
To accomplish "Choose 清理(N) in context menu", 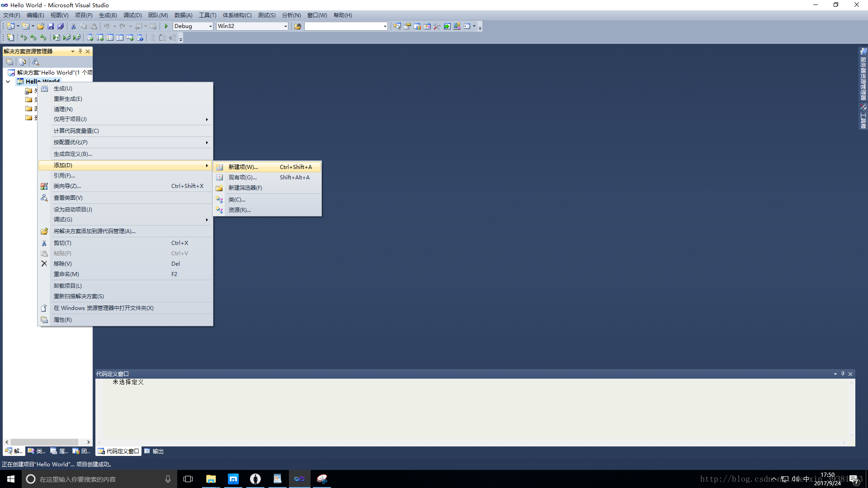I will pos(126,109).
